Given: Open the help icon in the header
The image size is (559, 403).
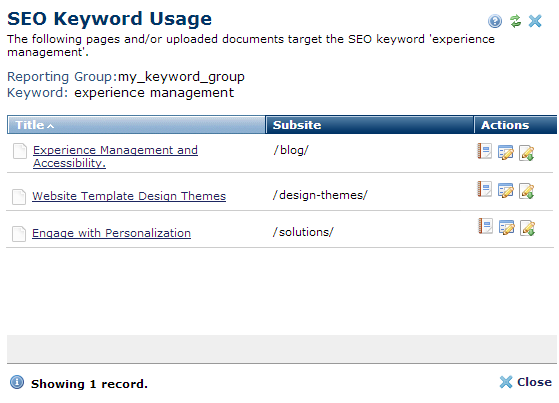Looking at the screenshot, I should 495,21.
